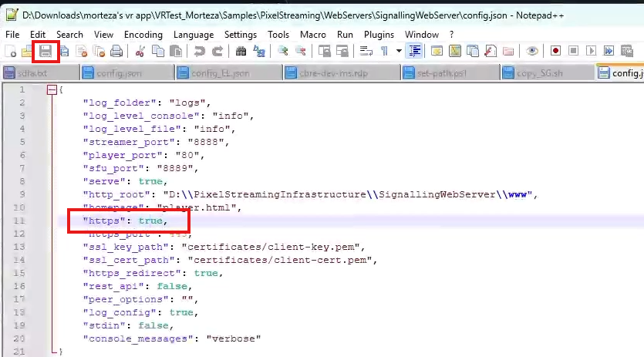Open Find with the binoculars icon
The image size is (644, 357).
pyautogui.click(x=241, y=52)
